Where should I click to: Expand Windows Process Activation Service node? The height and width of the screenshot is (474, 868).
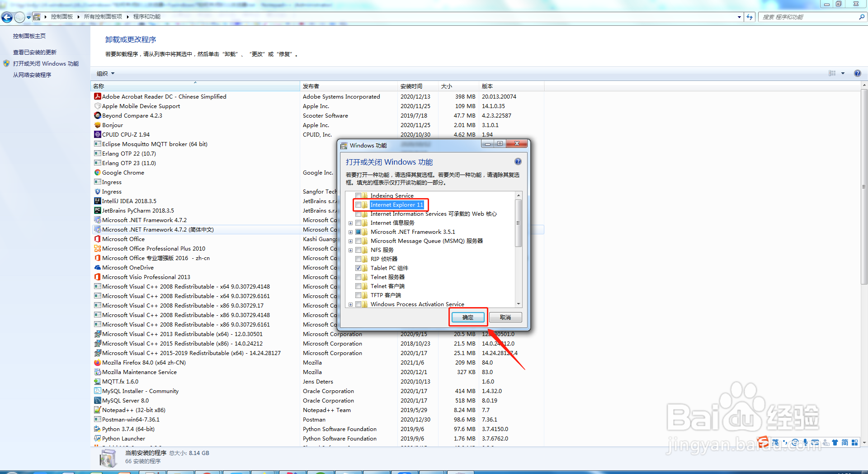[350, 304]
